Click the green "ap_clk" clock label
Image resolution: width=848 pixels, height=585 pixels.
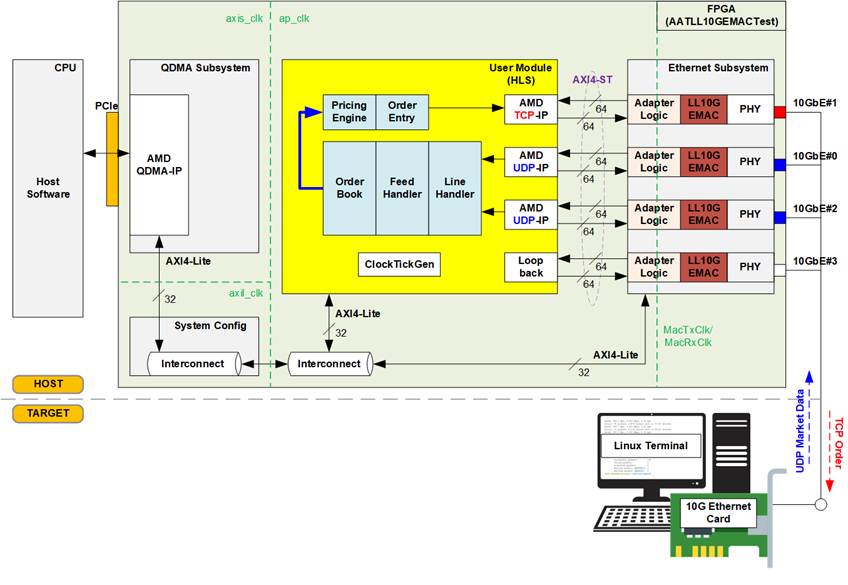(294, 18)
